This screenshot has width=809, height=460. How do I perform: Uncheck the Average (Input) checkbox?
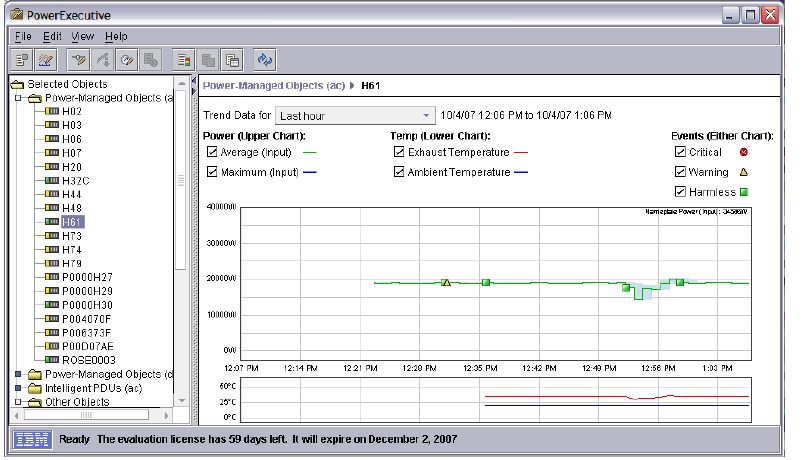211,152
